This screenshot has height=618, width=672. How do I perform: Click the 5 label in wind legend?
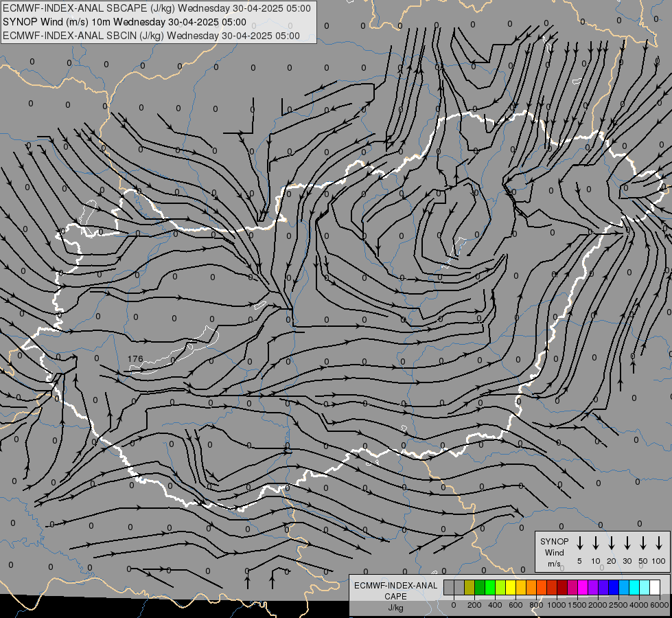[x=579, y=561]
